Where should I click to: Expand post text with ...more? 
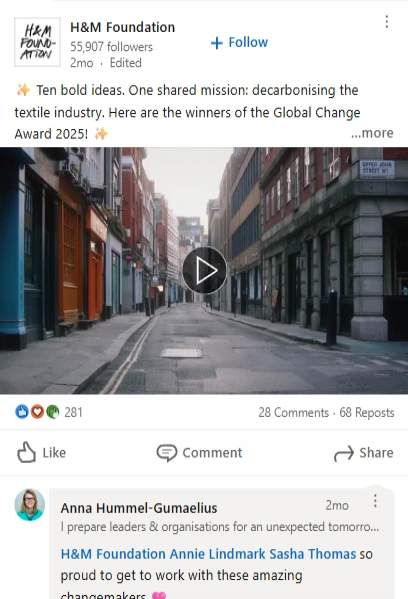[x=372, y=133]
